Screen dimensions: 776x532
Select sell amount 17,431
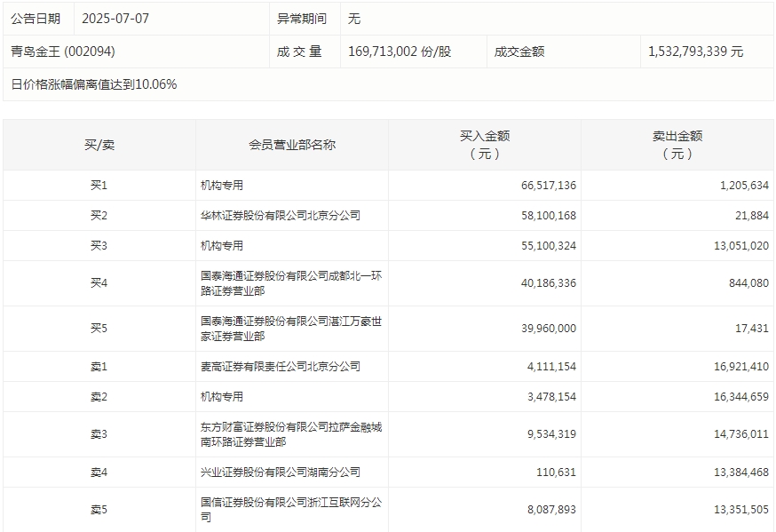click(752, 329)
